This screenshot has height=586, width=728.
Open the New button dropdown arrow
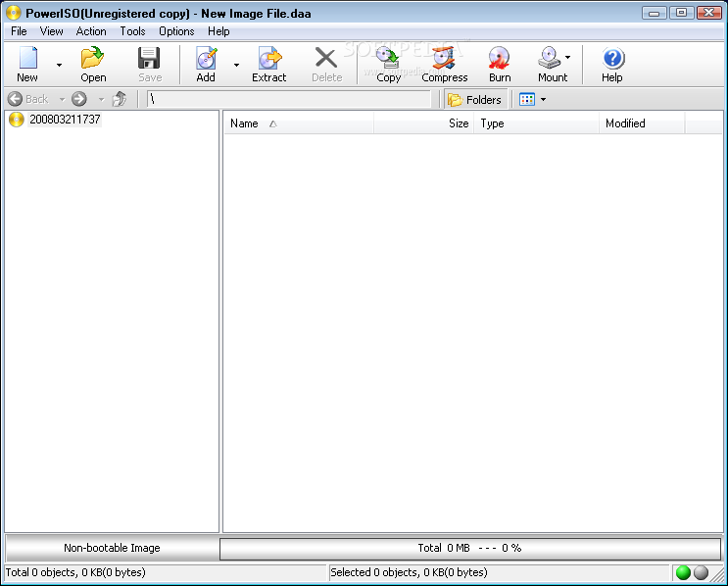point(59,65)
